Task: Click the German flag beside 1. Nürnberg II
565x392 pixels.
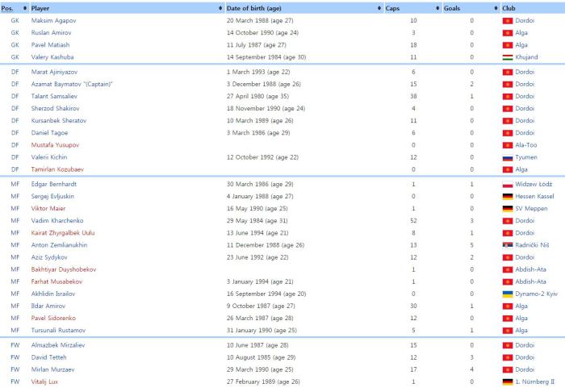Action: coord(508,381)
